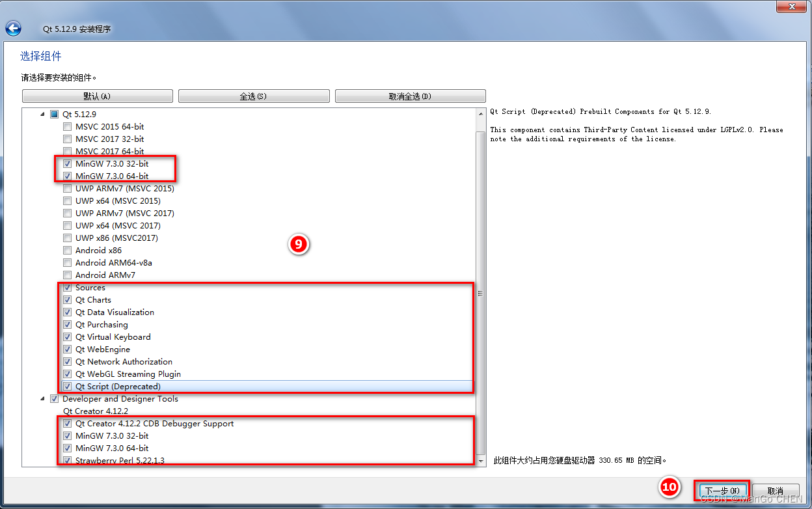Enable the Android ARM64-v8a checkbox
This screenshot has height=509, width=812.
coord(68,262)
